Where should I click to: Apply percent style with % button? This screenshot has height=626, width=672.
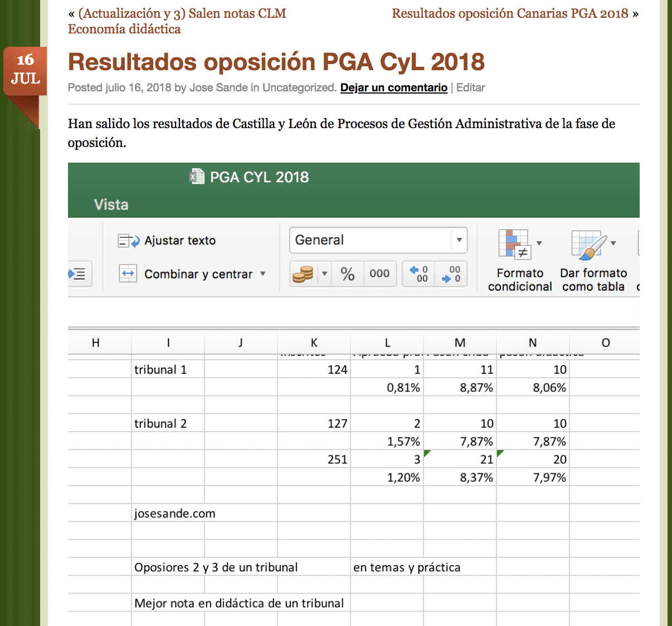click(348, 274)
